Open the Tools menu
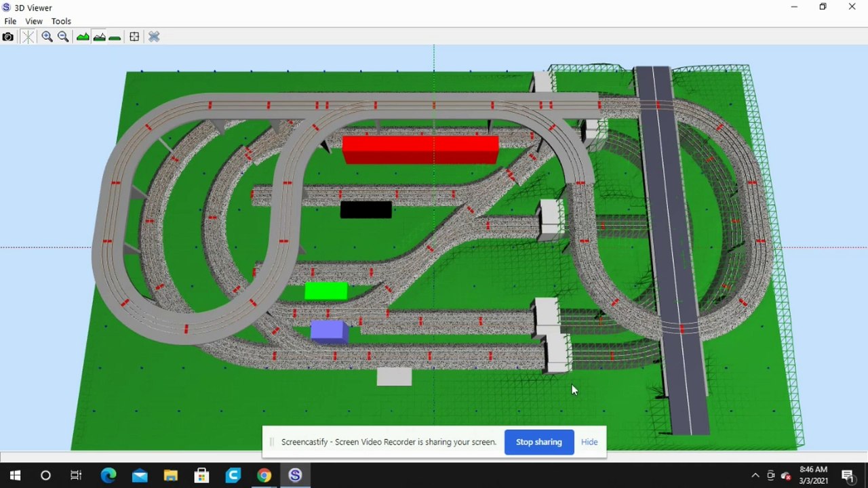868x488 pixels. point(61,21)
